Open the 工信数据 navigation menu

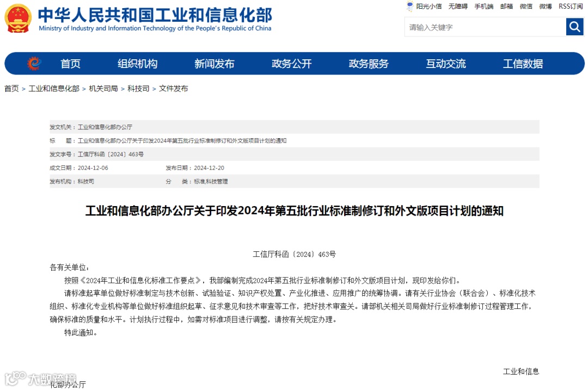(523, 64)
